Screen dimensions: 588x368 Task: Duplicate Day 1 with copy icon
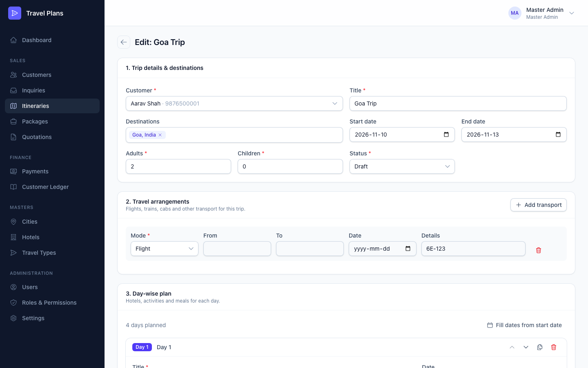(x=540, y=347)
